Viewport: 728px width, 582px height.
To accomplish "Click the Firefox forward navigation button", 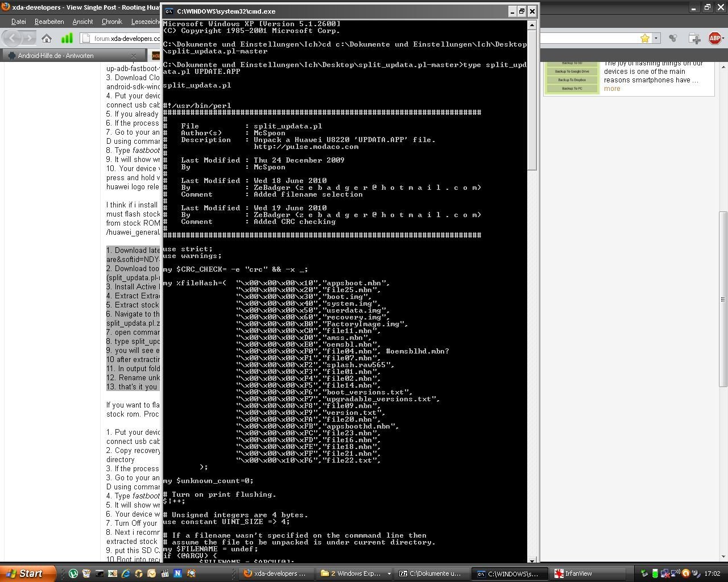I will tap(29, 38).
